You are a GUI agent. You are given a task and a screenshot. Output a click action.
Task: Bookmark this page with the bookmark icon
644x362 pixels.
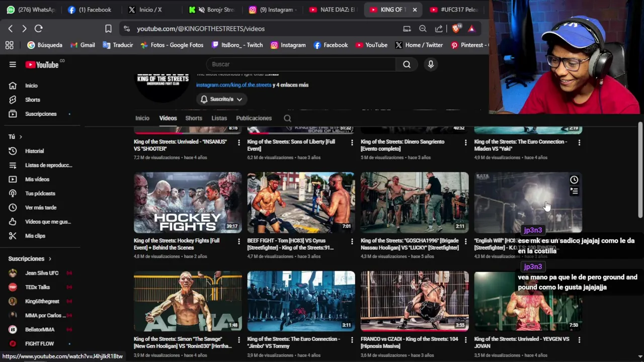(108, 29)
